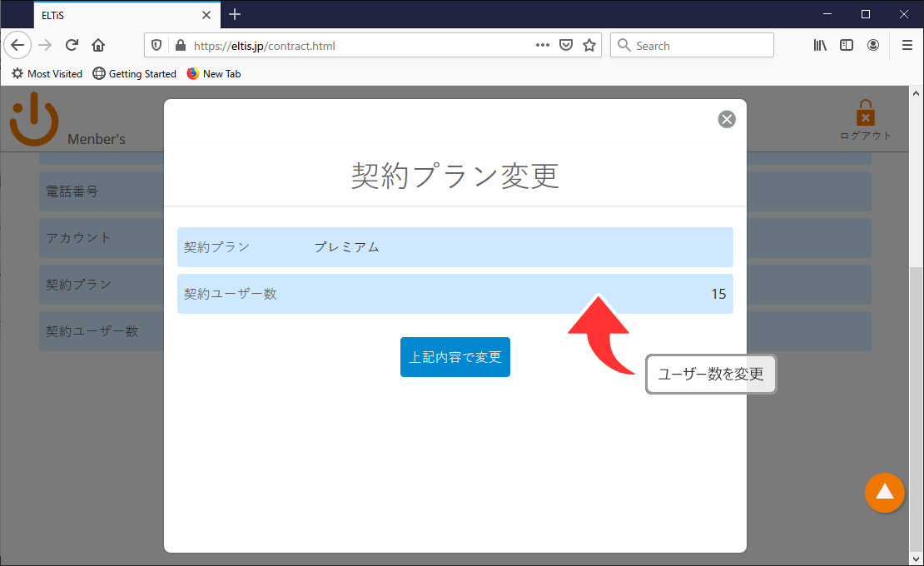Screen dimensions: 924x566
Task: Click the 電話番号 row behind the dialog
Action: [102, 191]
